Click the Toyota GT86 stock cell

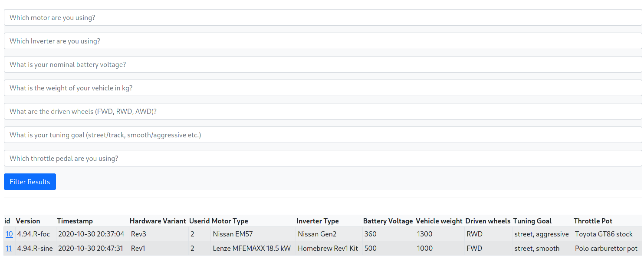(x=604, y=234)
